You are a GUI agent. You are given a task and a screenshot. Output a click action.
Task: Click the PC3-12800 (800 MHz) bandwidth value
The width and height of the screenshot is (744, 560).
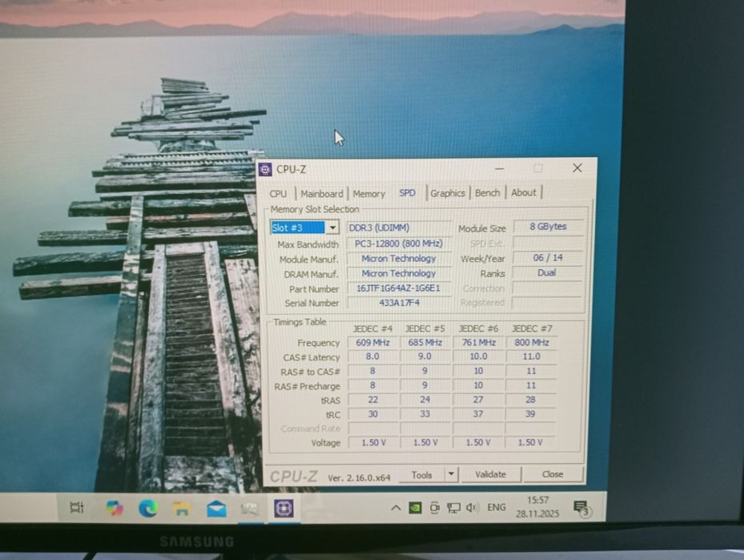click(x=399, y=244)
